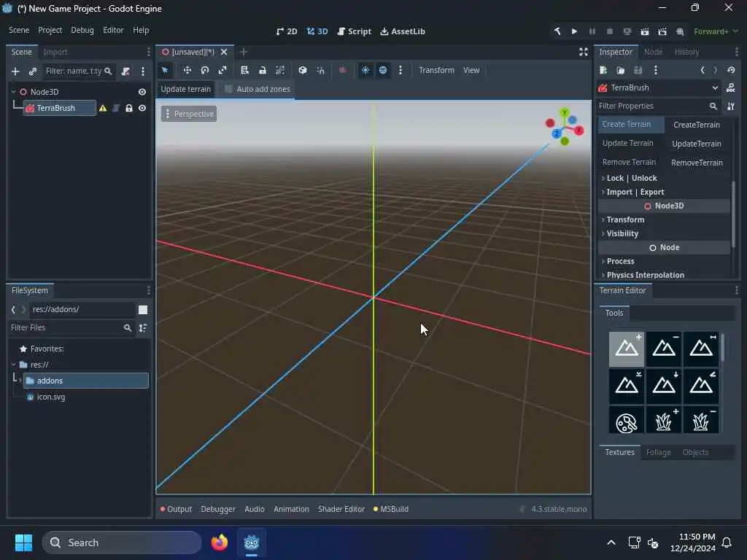Open the TerraBrush node dropdown in Inspector
Screen dimensions: 747x560
(659, 87)
